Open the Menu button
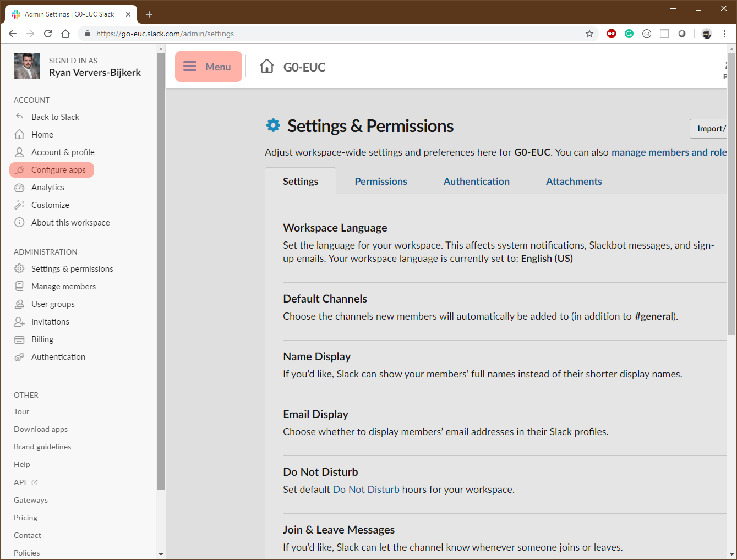The height and width of the screenshot is (560, 737). [x=209, y=67]
